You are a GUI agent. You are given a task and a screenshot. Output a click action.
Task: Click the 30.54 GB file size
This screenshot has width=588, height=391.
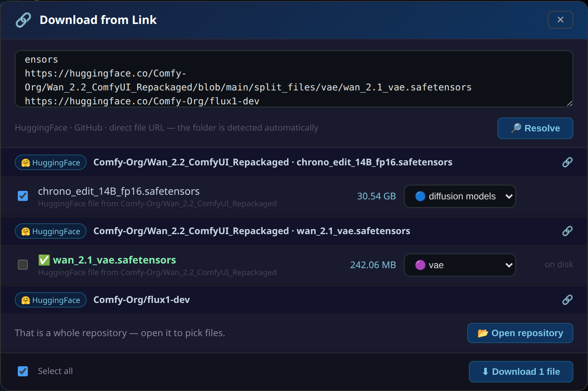click(376, 196)
